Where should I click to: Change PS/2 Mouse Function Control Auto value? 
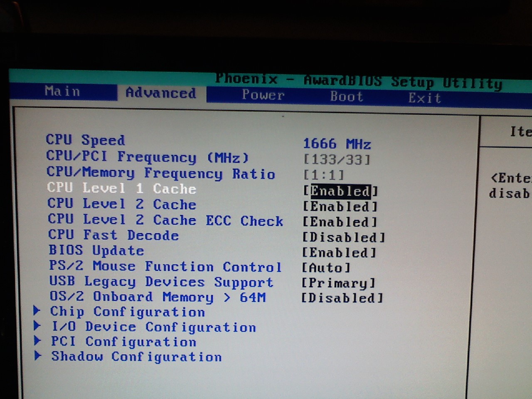[x=326, y=267]
